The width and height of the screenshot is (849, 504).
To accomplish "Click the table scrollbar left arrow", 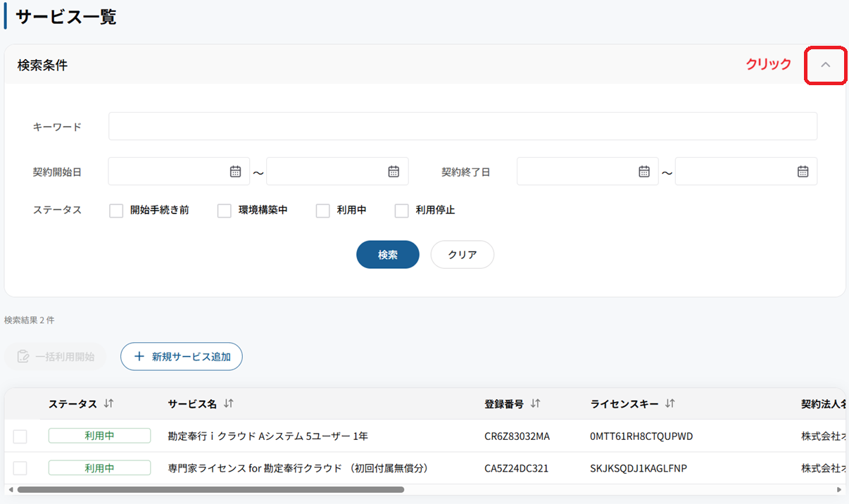I will pyautogui.click(x=10, y=489).
